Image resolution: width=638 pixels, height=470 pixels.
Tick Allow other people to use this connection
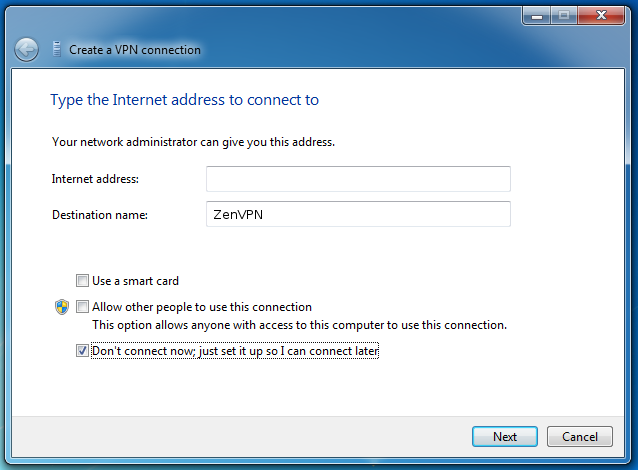tap(82, 306)
